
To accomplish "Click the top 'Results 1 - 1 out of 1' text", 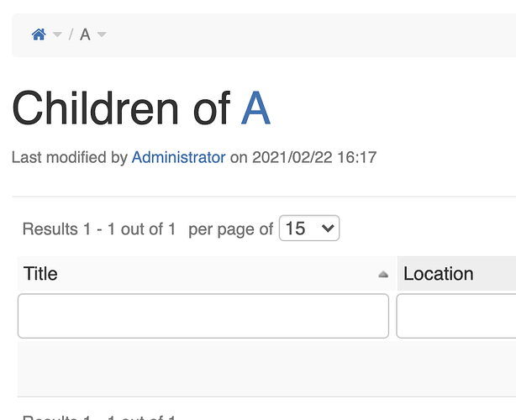I will (x=99, y=229).
